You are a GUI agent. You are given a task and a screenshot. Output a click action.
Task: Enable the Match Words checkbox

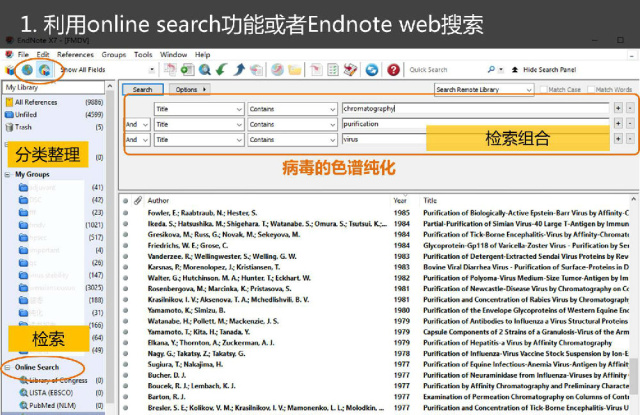[x=590, y=90]
